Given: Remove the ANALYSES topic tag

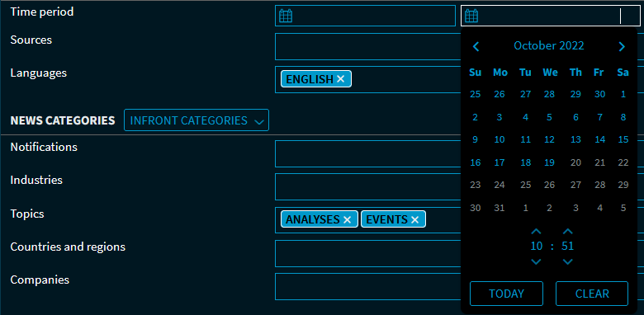Looking at the screenshot, I should (x=347, y=220).
